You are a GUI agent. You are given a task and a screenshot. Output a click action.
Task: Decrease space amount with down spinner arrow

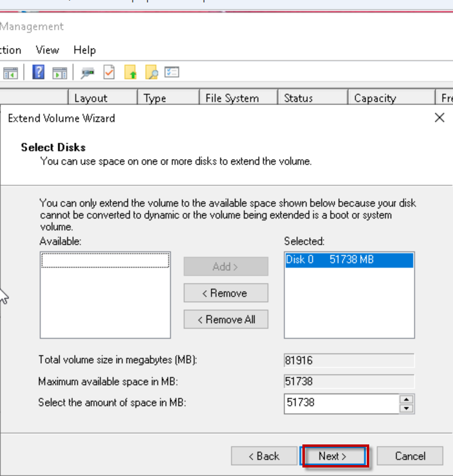tap(407, 408)
